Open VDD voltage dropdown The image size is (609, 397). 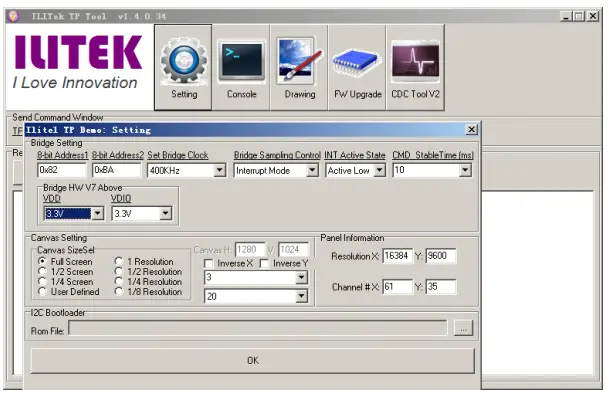(x=97, y=213)
